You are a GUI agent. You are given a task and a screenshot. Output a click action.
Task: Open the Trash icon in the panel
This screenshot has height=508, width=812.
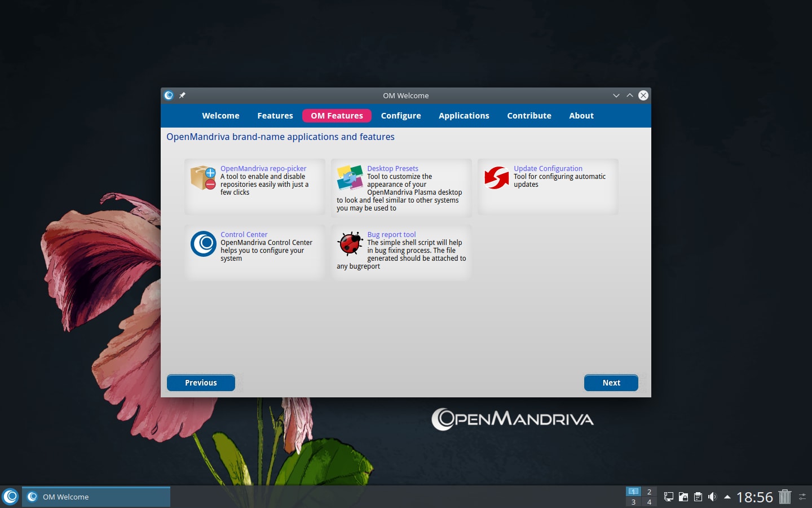[784, 497]
